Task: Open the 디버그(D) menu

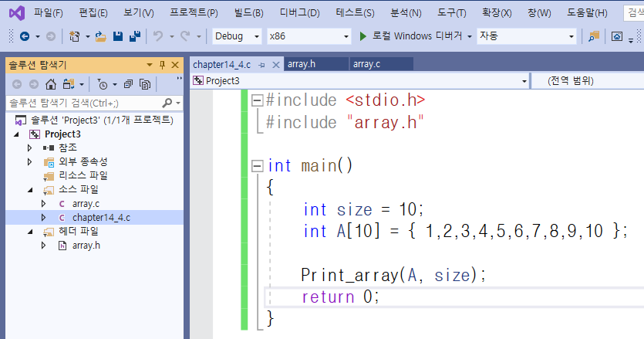Action: pyautogui.click(x=299, y=13)
